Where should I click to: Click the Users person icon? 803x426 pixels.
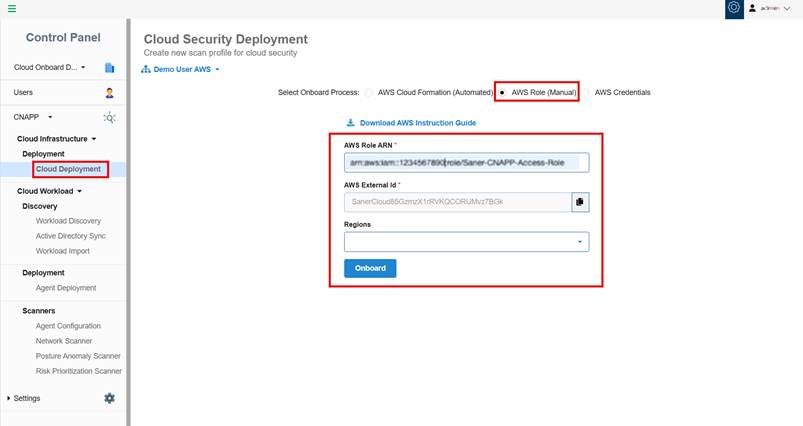[x=109, y=93]
